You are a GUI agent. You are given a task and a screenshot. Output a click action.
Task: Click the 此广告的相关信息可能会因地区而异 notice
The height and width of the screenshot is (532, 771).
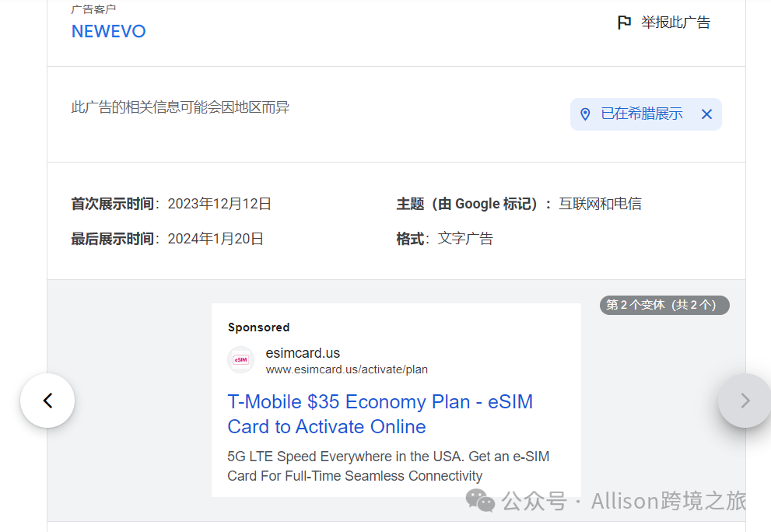[180, 107]
